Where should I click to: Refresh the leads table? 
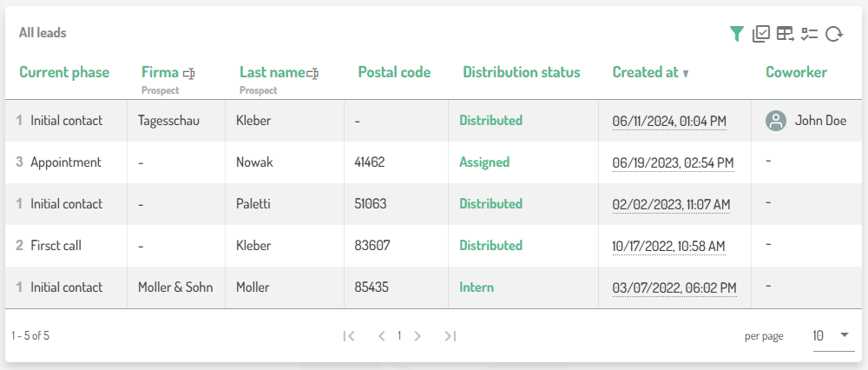pyautogui.click(x=834, y=34)
